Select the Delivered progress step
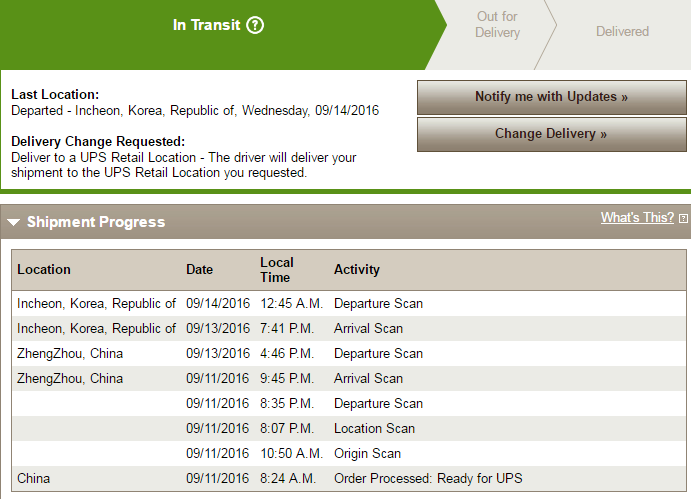This screenshot has height=499, width=691. click(622, 31)
